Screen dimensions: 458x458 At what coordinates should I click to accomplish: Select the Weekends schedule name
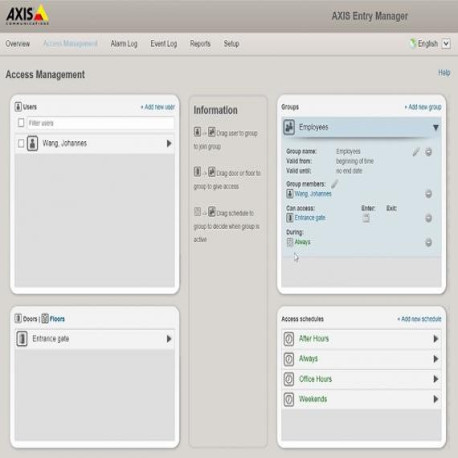click(313, 399)
